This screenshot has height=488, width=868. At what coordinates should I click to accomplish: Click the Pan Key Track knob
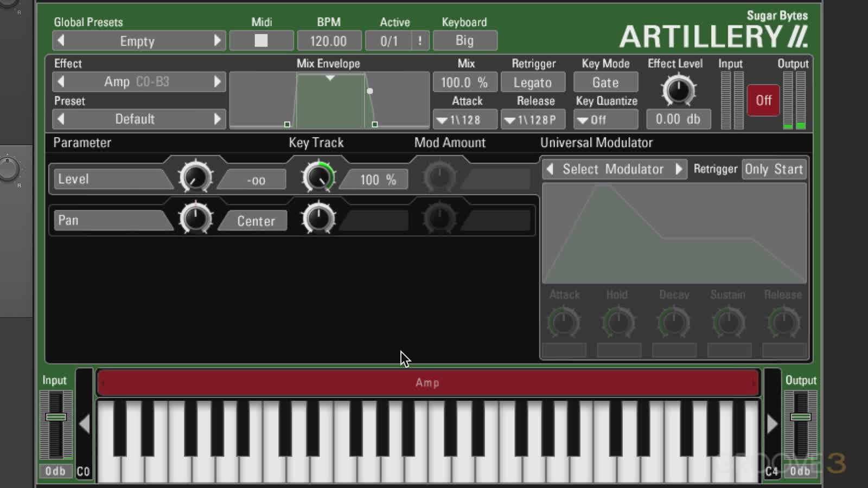click(x=318, y=218)
